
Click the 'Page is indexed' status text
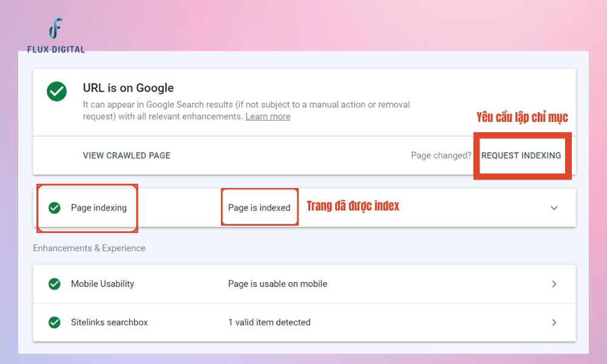point(259,207)
